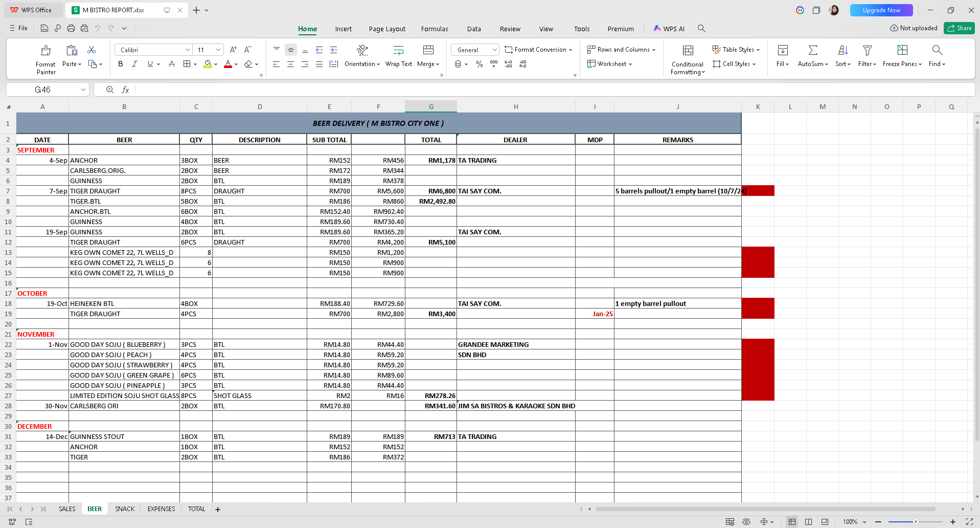Open the Data ribbon tab
The height and width of the screenshot is (528, 980).
pos(474,29)
